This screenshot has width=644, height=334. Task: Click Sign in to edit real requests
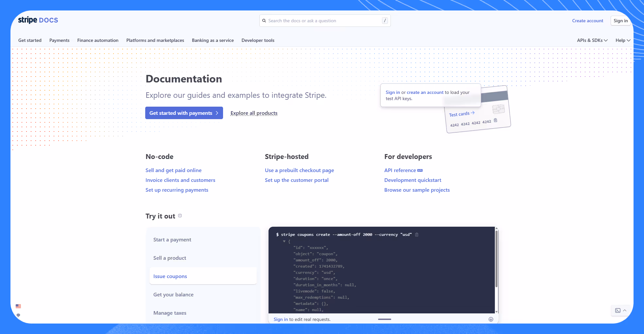pos(281,319)
